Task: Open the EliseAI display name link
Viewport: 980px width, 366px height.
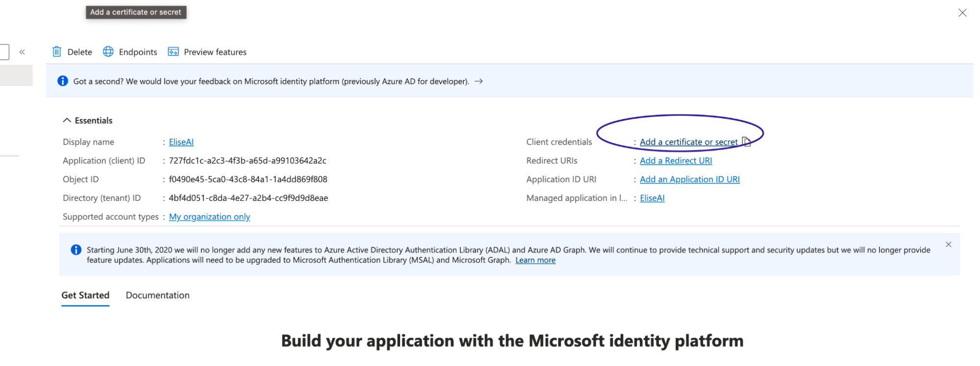Action: point(181,142)
